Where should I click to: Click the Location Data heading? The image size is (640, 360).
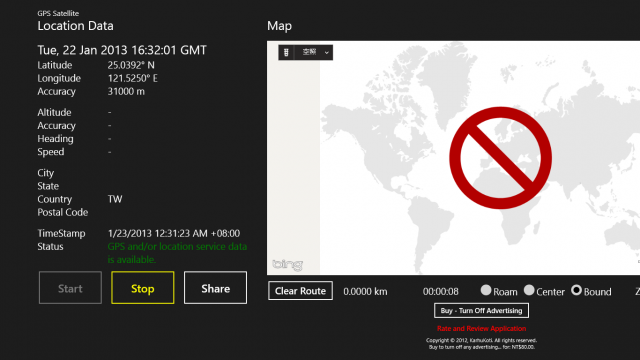click(x=76, y=26)
